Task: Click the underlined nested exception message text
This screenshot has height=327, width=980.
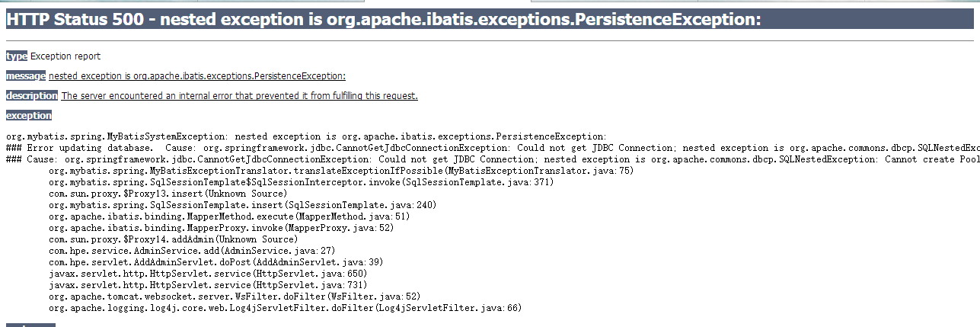Action: pyautogui.click(x=197, y=75)
